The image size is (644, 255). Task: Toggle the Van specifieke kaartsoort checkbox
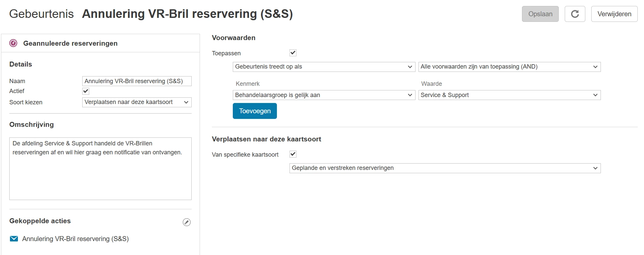pyautogui.click(x=293, y=154)
